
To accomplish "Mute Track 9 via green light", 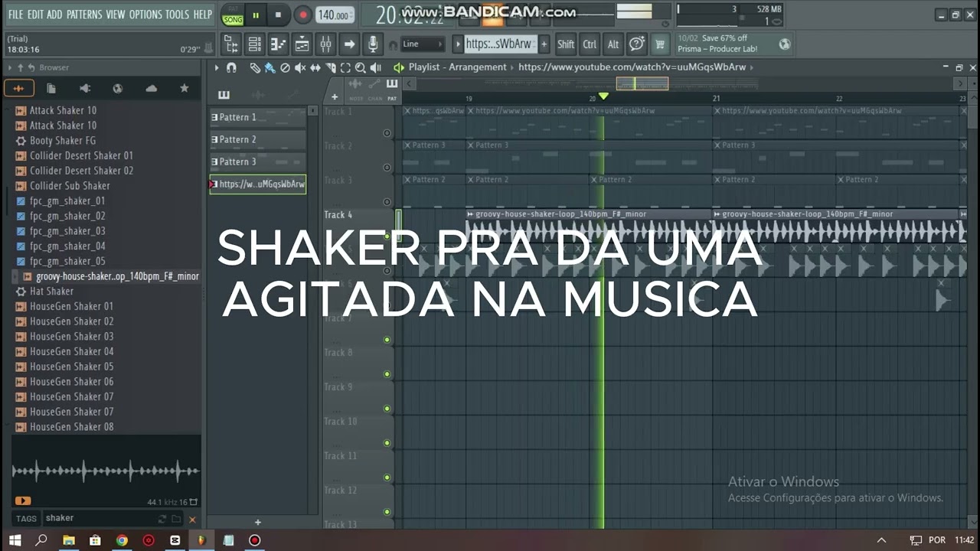I will point(387,409).
